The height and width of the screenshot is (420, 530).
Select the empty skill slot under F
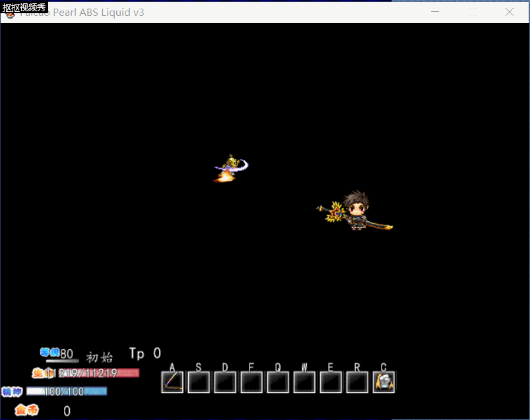click(x=251, y=382)
